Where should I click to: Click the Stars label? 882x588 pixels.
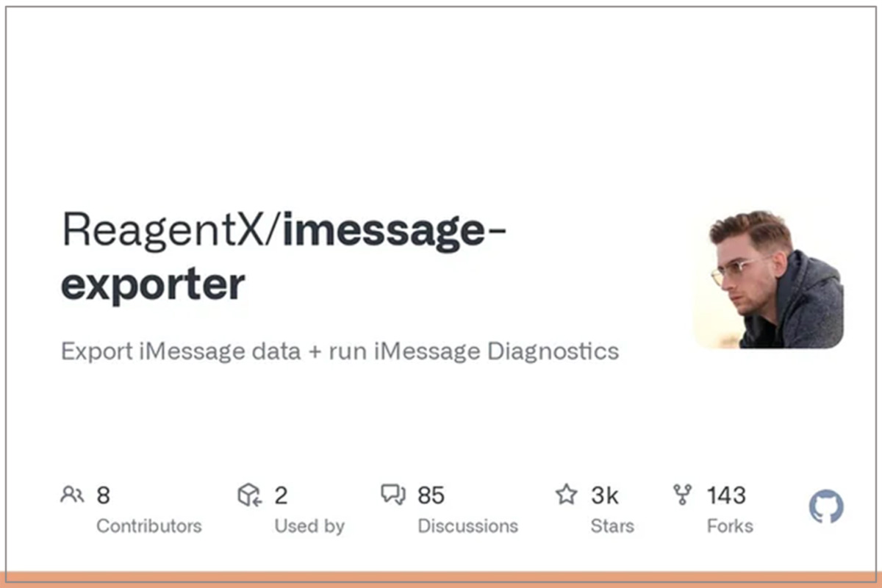click(x=614, y=526)
